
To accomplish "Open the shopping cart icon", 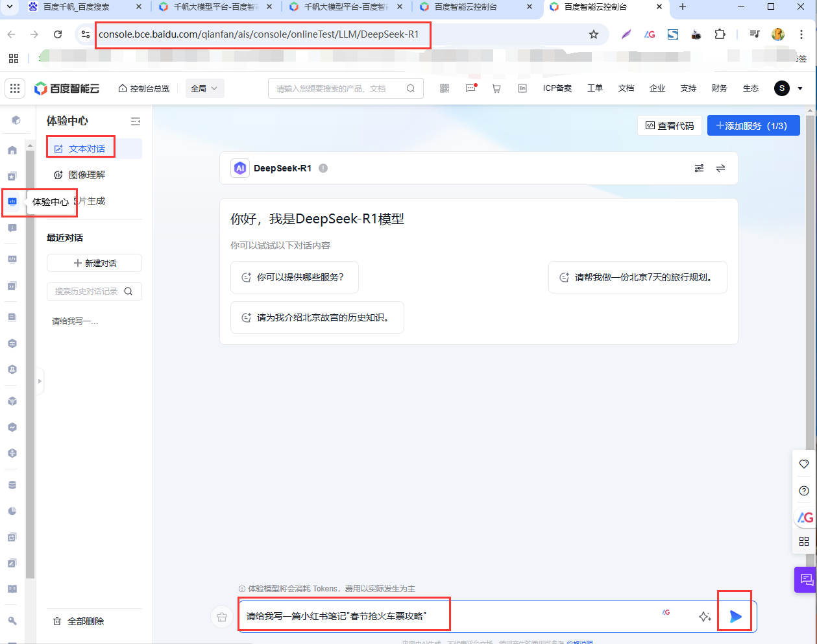I will click(x=496, y=88).
